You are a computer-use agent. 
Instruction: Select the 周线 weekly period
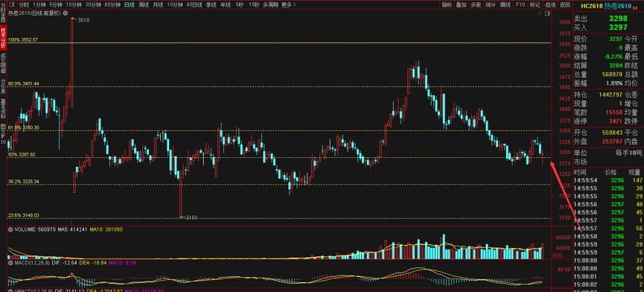click(x=144, y=5)
